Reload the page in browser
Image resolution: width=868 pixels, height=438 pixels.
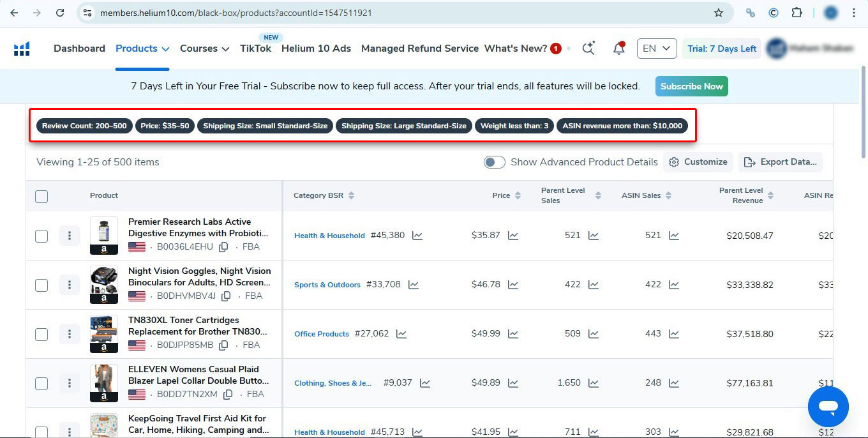pyautogui.click(x=60, y=13)
